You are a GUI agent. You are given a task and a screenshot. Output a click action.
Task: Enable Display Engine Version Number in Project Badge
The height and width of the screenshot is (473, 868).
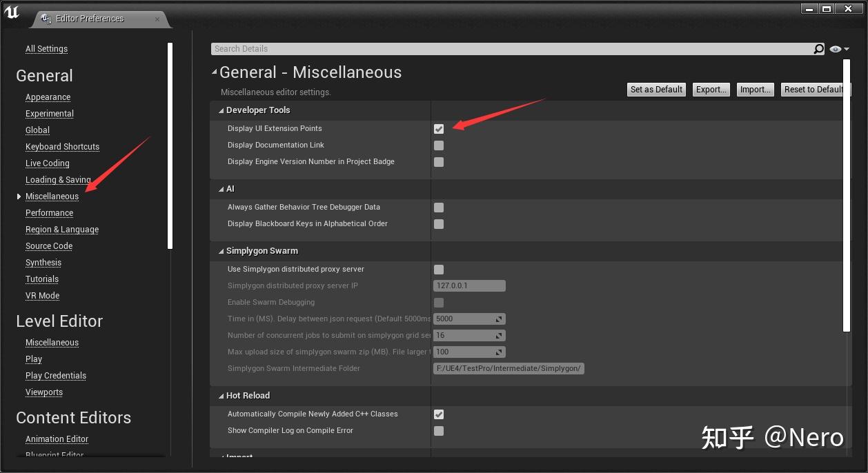(439, 162)
